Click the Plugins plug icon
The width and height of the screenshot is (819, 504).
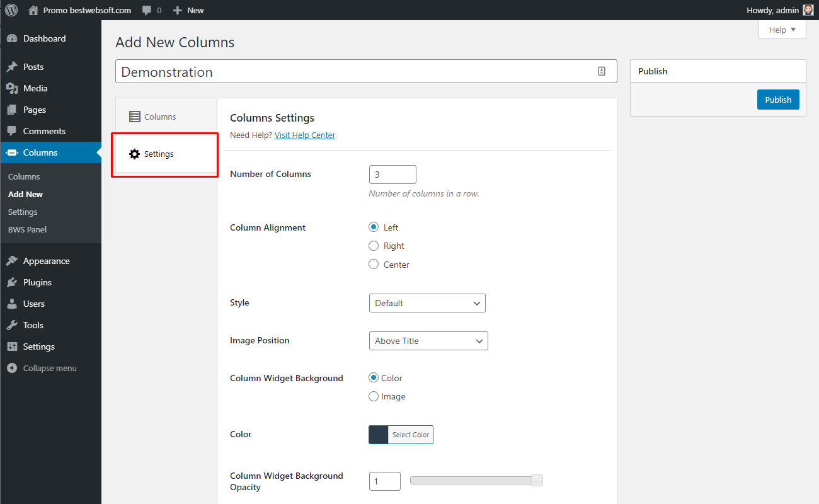click(x=12, y=282)
